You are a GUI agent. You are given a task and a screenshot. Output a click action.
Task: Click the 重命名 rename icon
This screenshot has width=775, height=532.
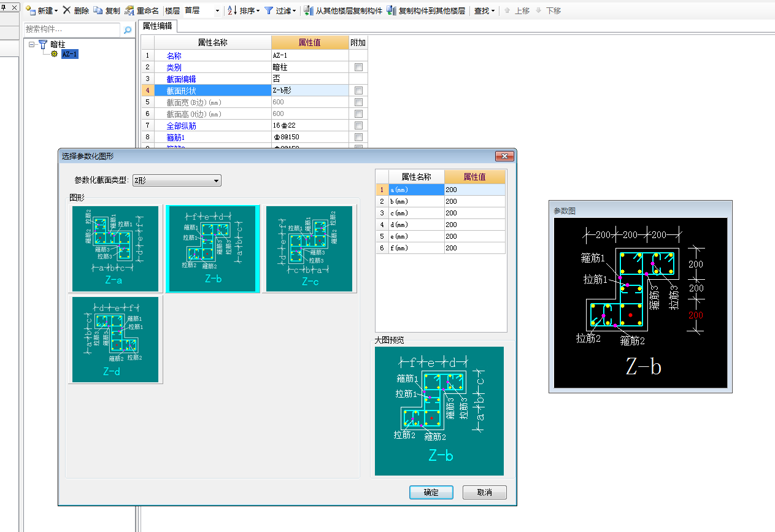pos(129,10)
